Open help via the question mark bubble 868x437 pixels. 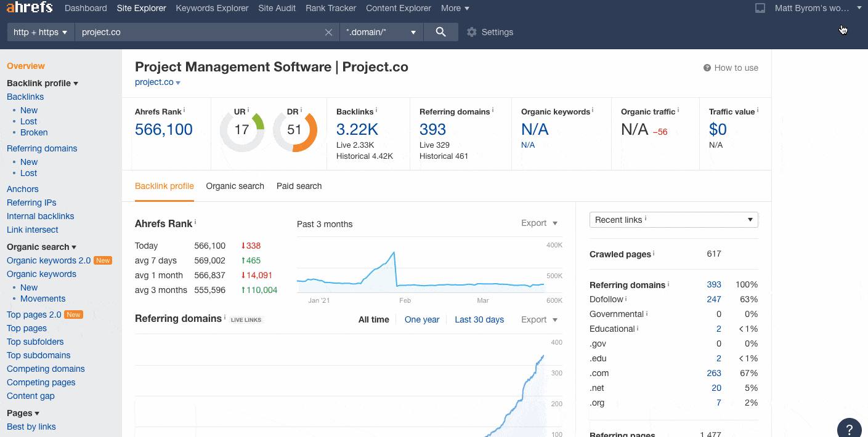(x=849, y=427)
